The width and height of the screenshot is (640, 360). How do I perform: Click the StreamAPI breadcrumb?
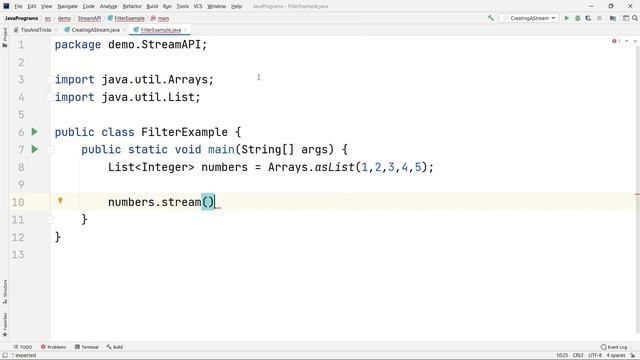click(89, 18)
